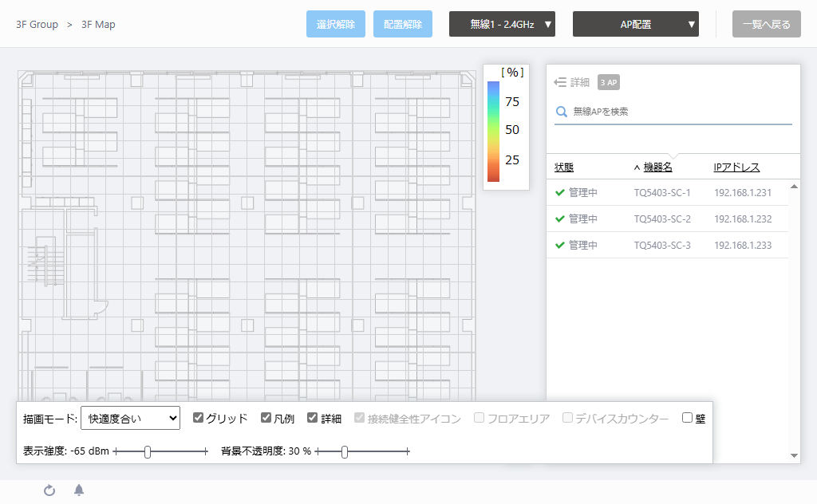Click the green check for TQ5403-SC-1
The image size is (817, 504).
click(560, 193)
